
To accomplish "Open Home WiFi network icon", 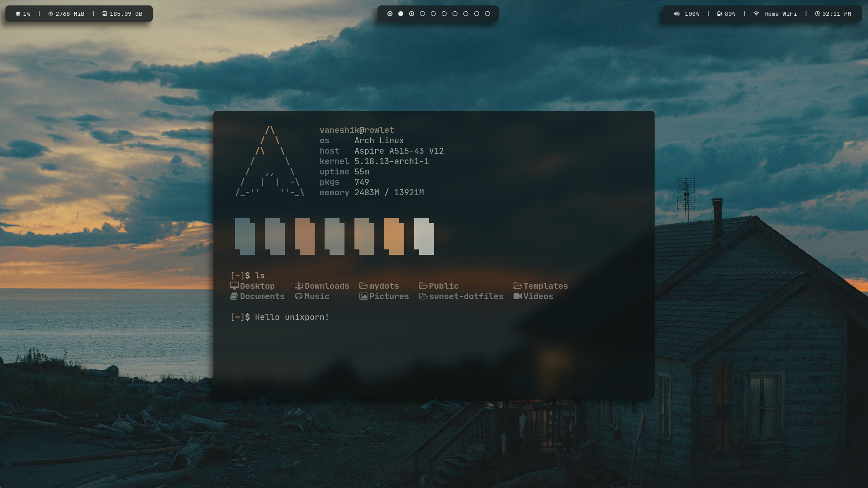I will click(756, 14).
